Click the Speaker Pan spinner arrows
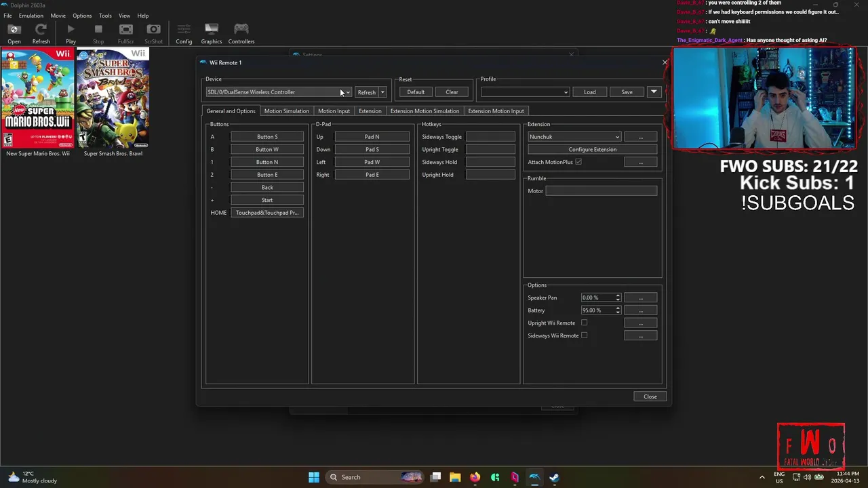 (618, 298)
